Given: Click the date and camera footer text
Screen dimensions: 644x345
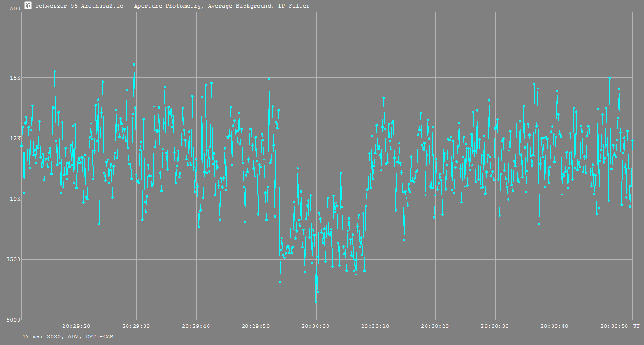Looking at the screenshot, I should pyautogui.click(x=68, y=336).
